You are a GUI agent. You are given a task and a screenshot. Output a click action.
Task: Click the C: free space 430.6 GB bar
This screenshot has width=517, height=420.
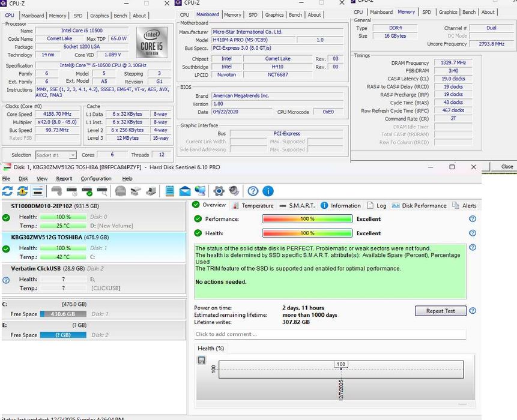click(63, 314)
